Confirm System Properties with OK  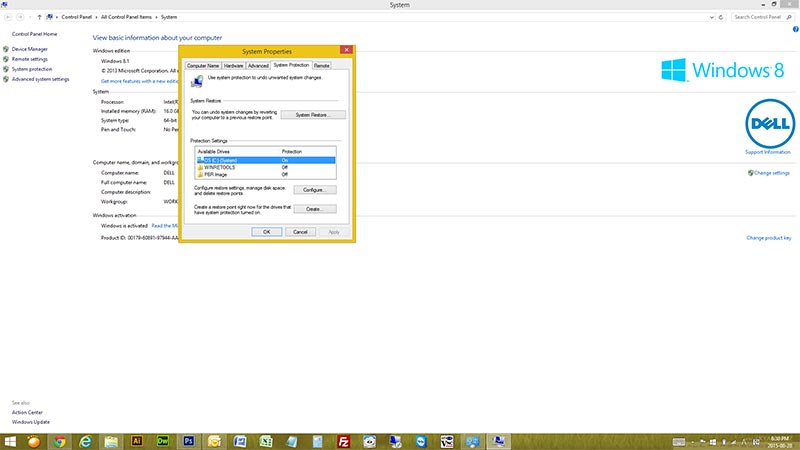[x=266, y=232]
